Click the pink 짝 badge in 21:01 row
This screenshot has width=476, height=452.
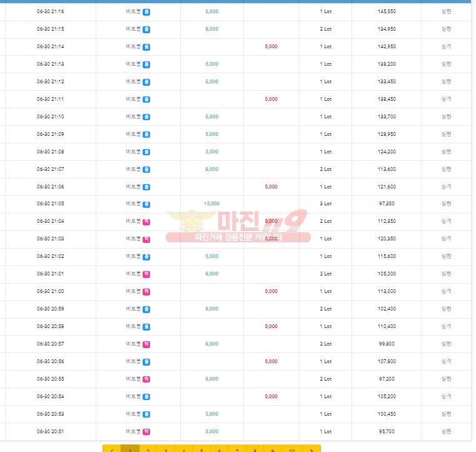(146, 274)
